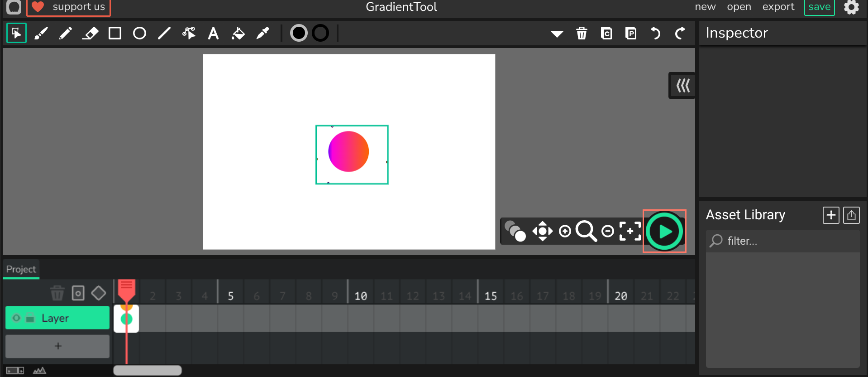Insert a blank frame in the timeline
This screenshot has height=377, width=868.
coord(78,293)
